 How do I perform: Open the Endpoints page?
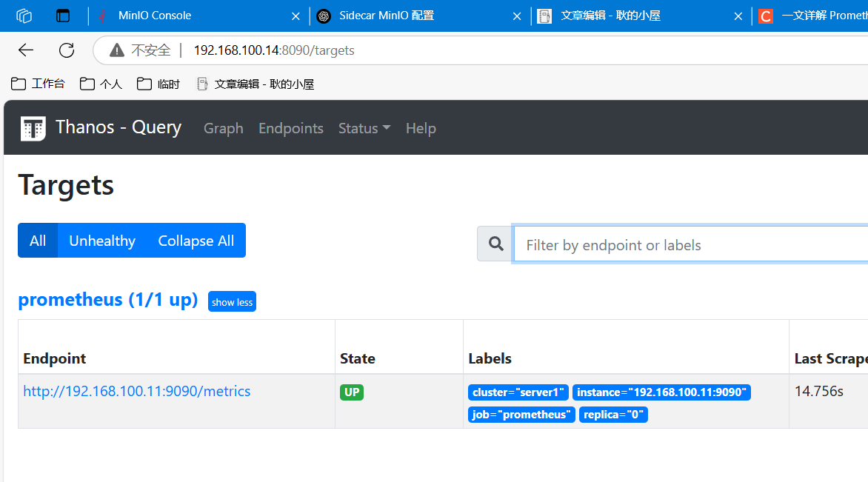pos(291,128)
